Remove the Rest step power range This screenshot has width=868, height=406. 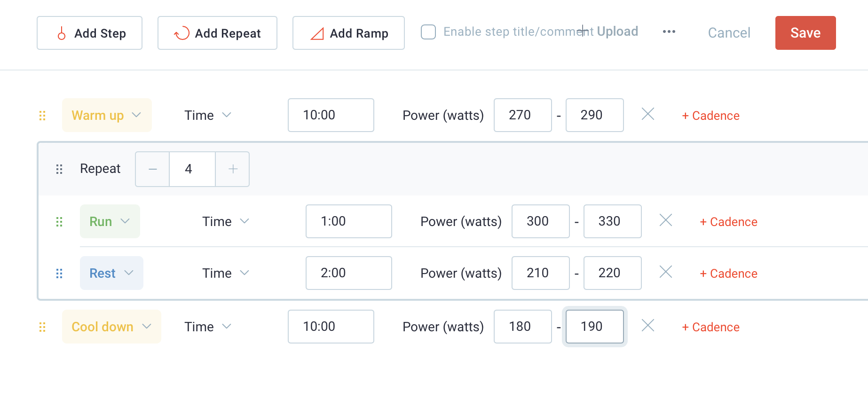[x=666, y=272]
